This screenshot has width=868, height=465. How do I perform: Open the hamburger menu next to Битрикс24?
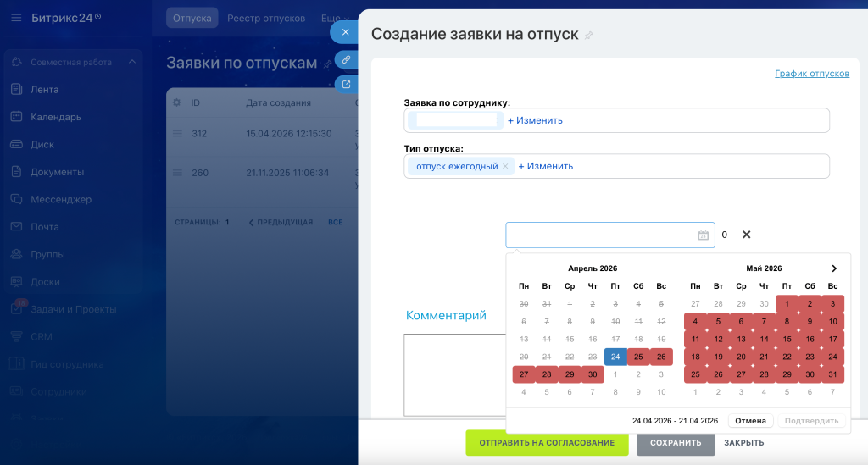[x=17, y=18]
